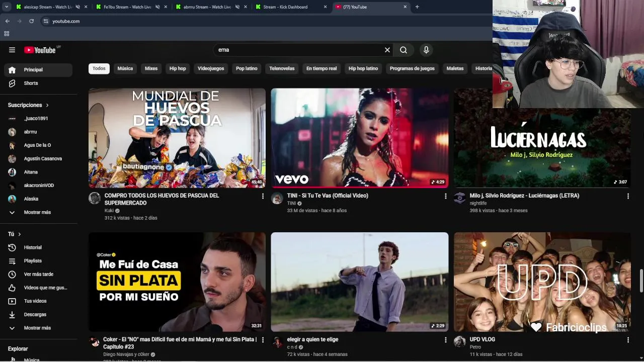
Task: Open the YouTube hamburger guide menu
Action: coord(12,50)
